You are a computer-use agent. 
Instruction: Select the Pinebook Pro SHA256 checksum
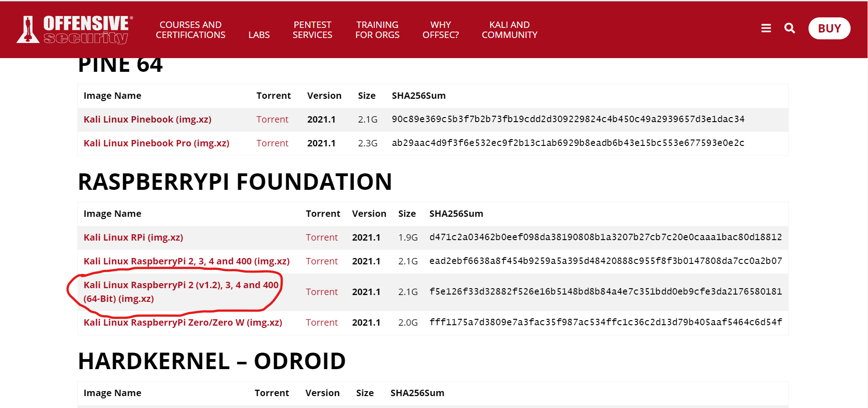[x=568, y=143]
